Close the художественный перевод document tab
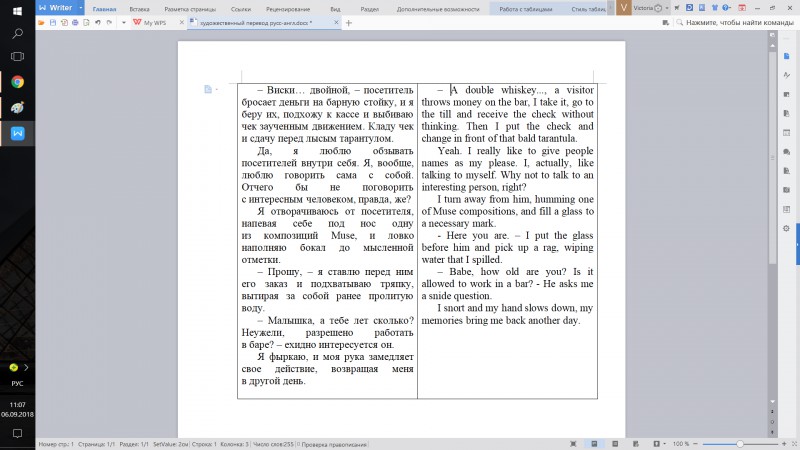This screenshot has width=800, height=450. 336,22
